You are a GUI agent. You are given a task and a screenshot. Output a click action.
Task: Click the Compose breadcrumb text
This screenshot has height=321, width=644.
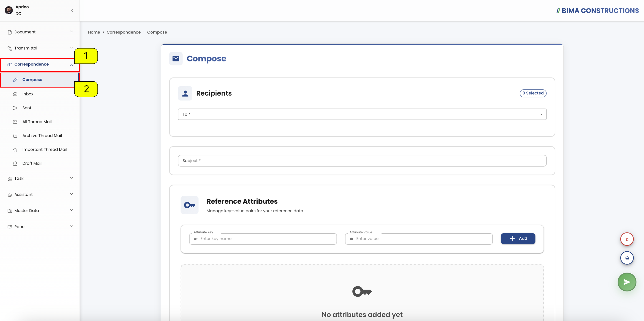[x=157, y=32]
